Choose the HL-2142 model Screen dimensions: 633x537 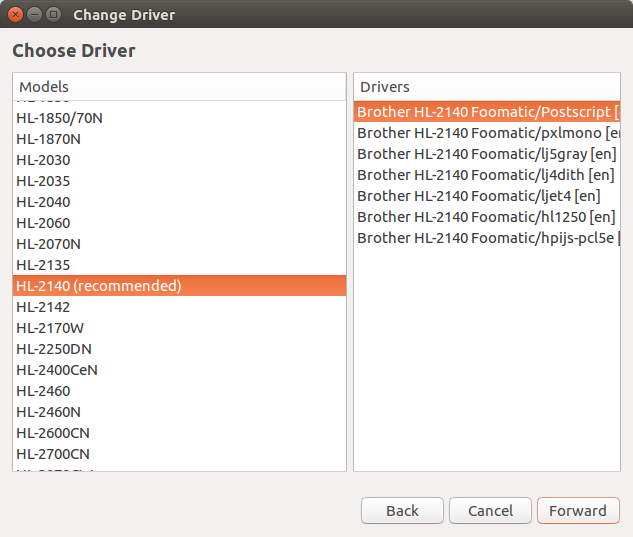pyautogui.click(x=179, y=307)
